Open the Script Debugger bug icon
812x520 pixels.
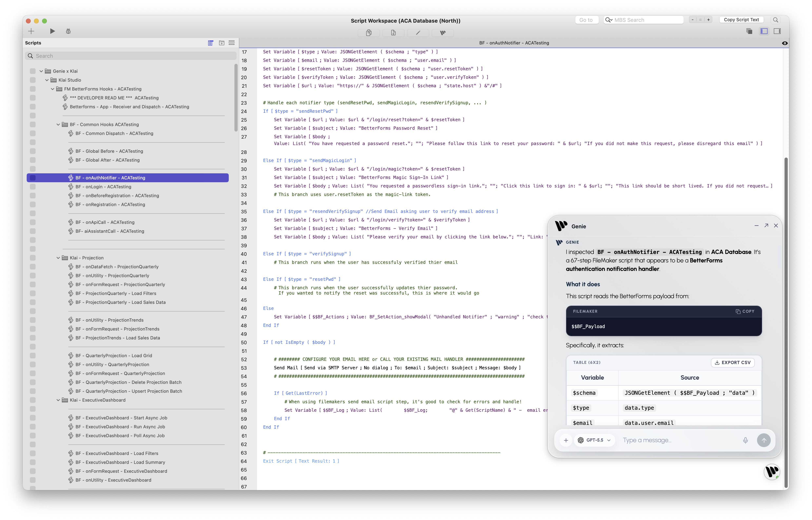[68, 31]
